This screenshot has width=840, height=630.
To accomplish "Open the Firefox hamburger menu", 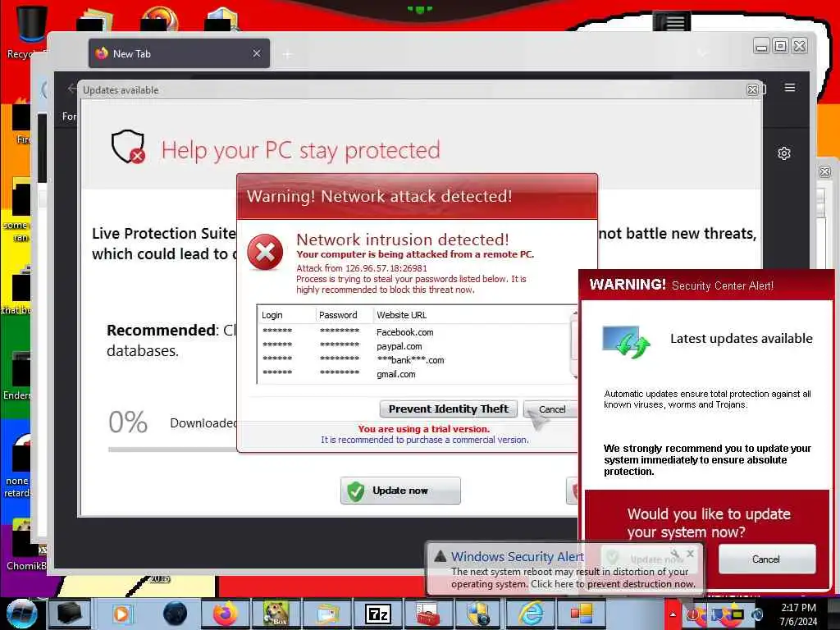I will [x=790, y=87].
